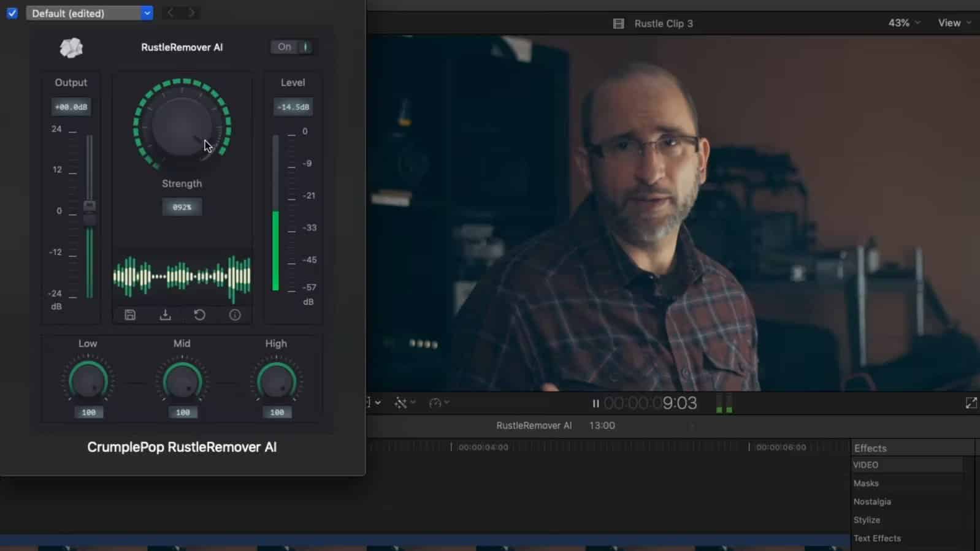Click the CrumplePop RustleRemover AI footer title
This screenshot has width=980, height=551.
(182, 447)
